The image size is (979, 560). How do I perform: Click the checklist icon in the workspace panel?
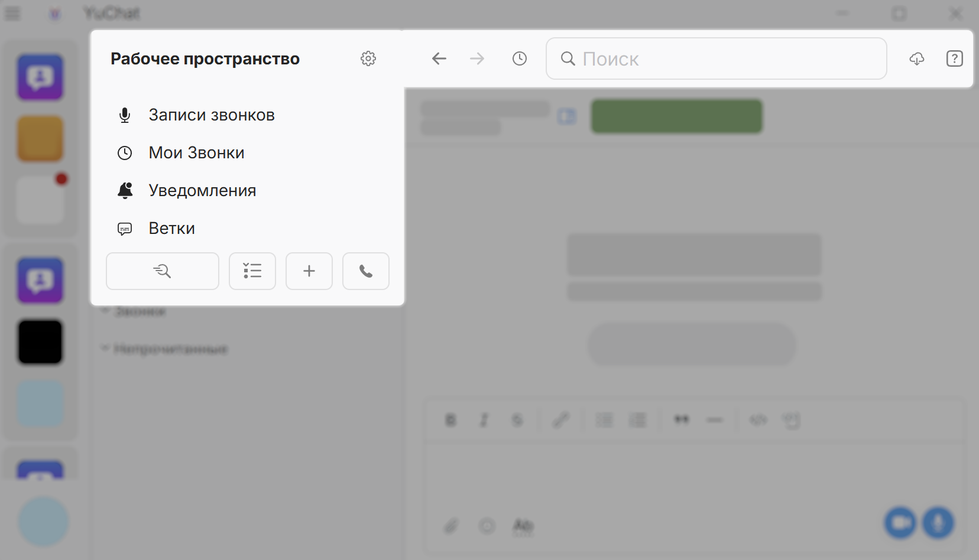click(252, 271)
